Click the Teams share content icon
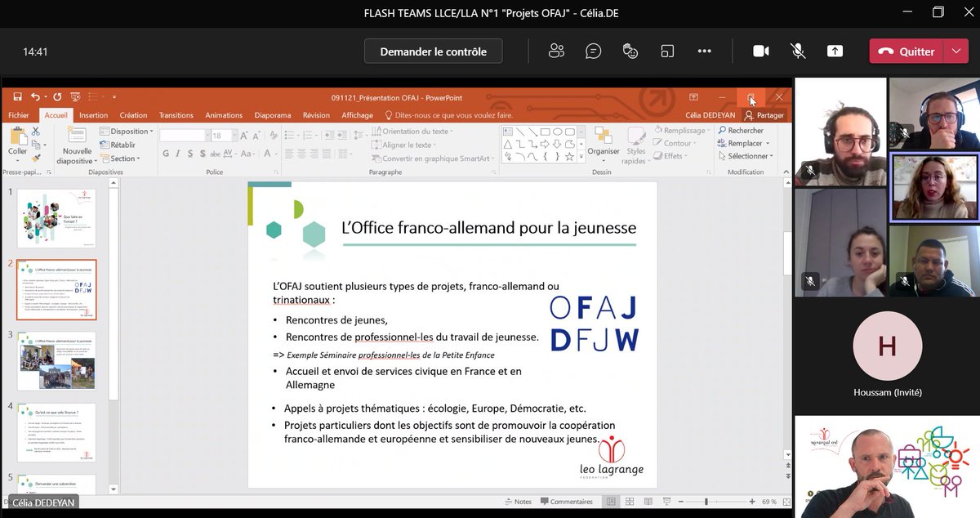This screenshot has height=518, width=980. pyautogui.click(x=835, y=51)
